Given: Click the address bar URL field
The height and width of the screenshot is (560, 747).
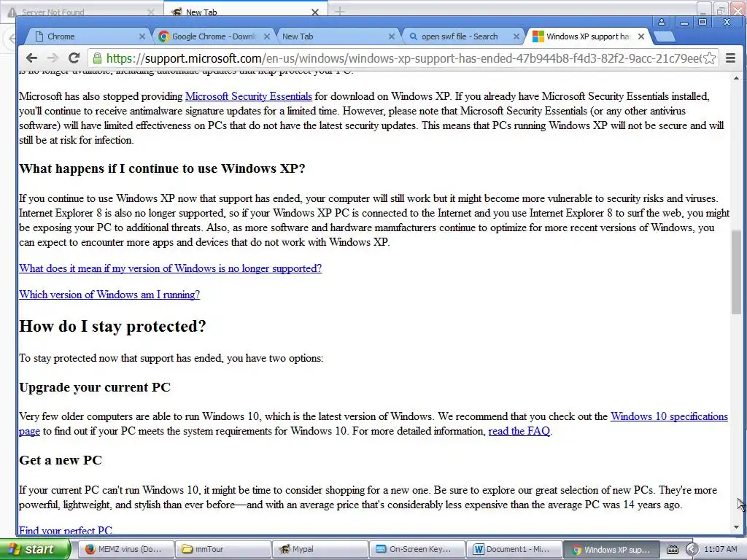Looking at the screenshot, I should pyautogui.click(x=403, y=58).
